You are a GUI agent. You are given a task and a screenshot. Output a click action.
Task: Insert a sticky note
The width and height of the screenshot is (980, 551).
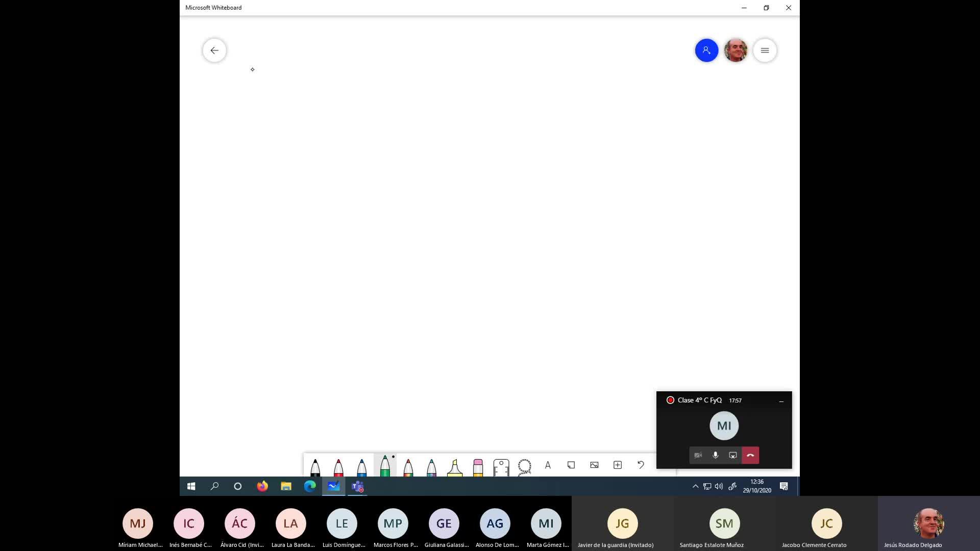571,465
